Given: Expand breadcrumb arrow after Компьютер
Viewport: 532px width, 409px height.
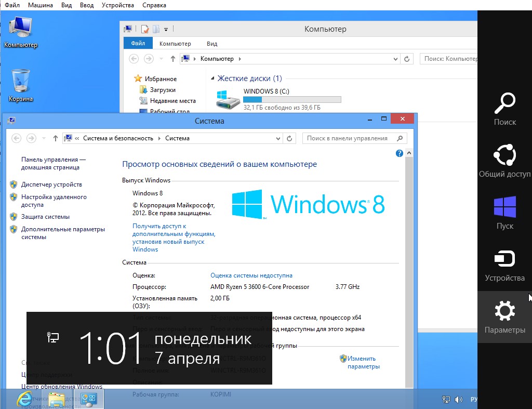Looking at the screenshot, I should click(x=240, y=59).
